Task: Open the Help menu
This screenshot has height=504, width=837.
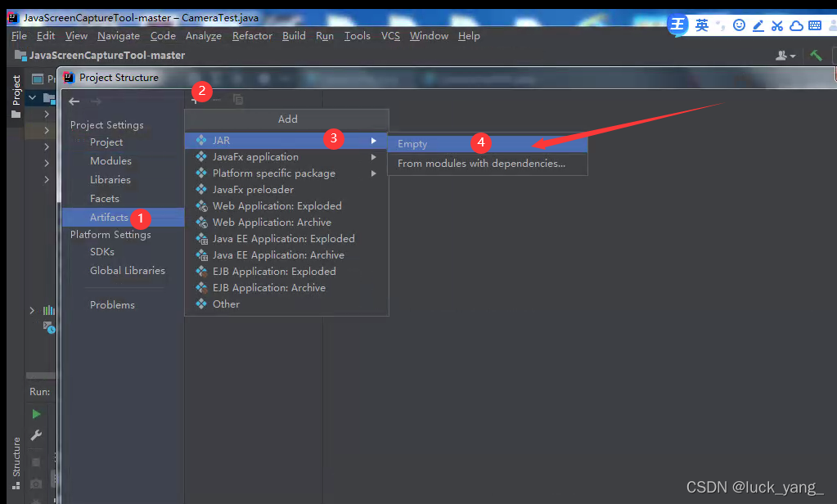Action: tap(469, 36)
